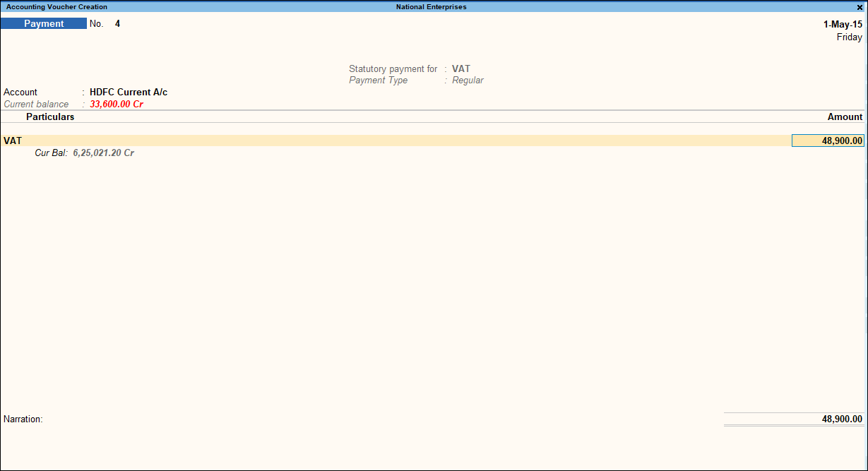Click the Amount column header
The height and width of the screenshot is (471, 868).
point(845,117)
